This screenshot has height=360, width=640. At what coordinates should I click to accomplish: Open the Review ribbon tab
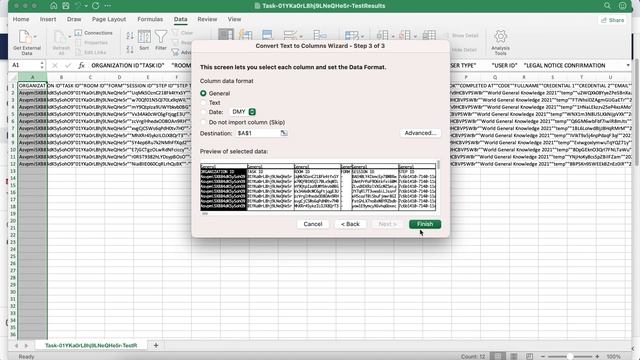pos(207,19)
